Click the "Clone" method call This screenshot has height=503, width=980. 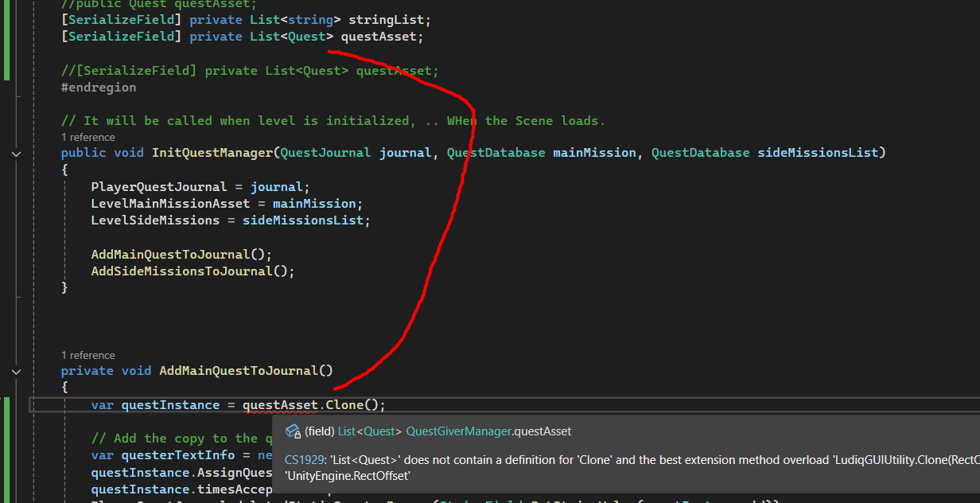pos(344,405)
